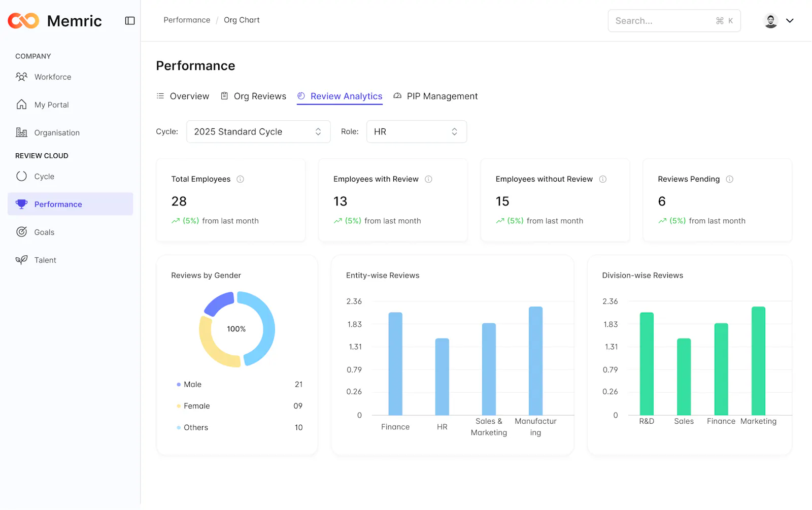Screen dimensions: 812x510
Task: Click the info icon beside Reviews Pending
Action: click(730, 179)
